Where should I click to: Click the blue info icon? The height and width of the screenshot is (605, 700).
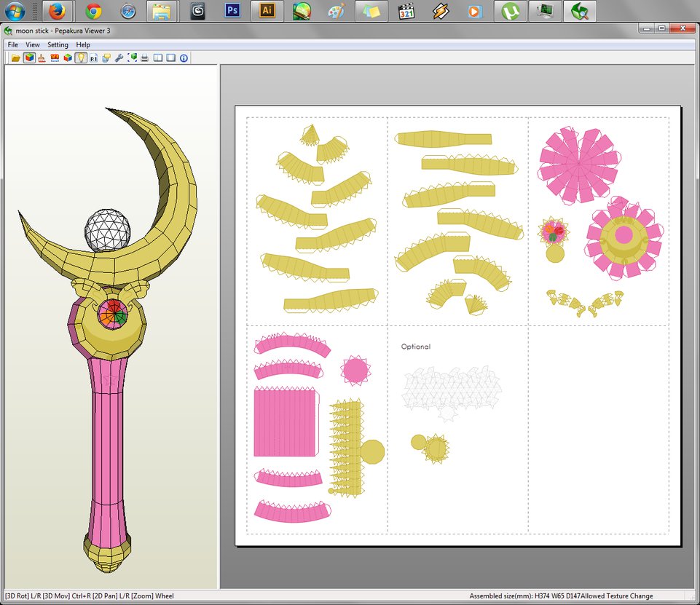(x=184, y=58)
